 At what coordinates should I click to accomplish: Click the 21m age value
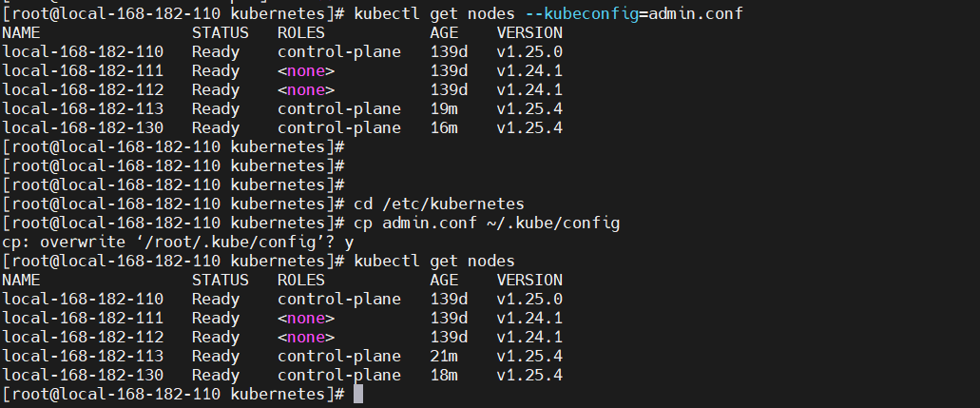[x=444, y=356]
